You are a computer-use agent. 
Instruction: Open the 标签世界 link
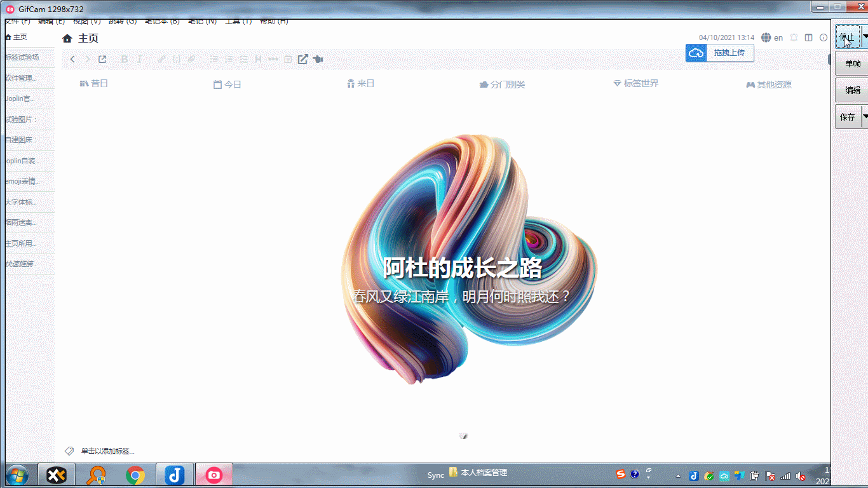(x=635, y=83)
